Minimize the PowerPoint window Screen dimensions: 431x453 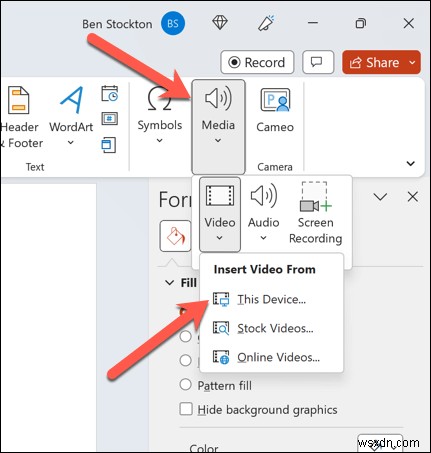click(313, 23)
